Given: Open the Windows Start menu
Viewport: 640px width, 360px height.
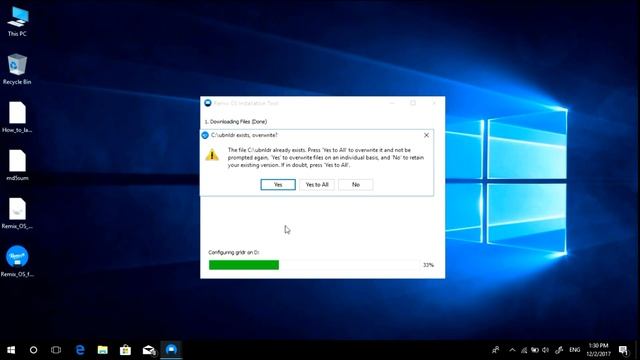Looking at the screenshot, I should 11,350.
